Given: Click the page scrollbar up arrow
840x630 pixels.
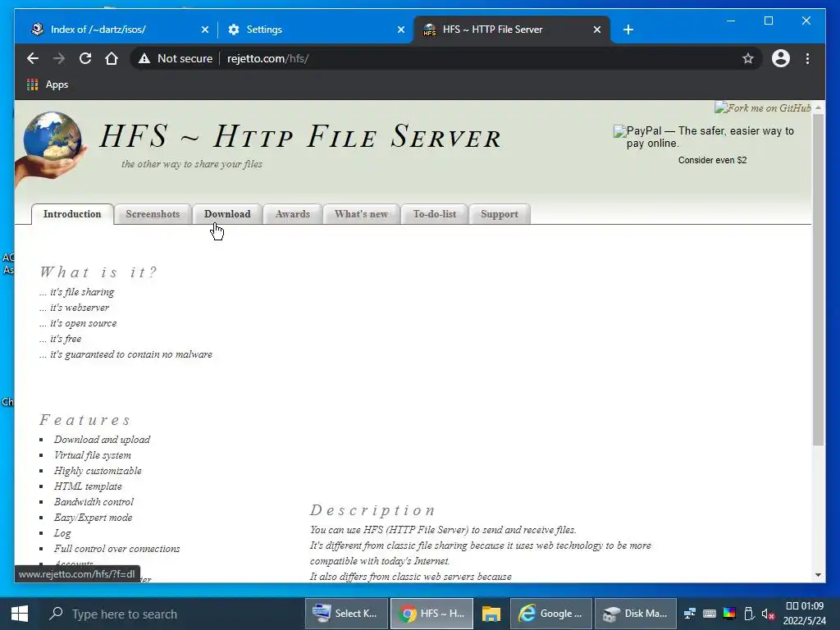Looking at the screenshot, I should click(818, 107).
